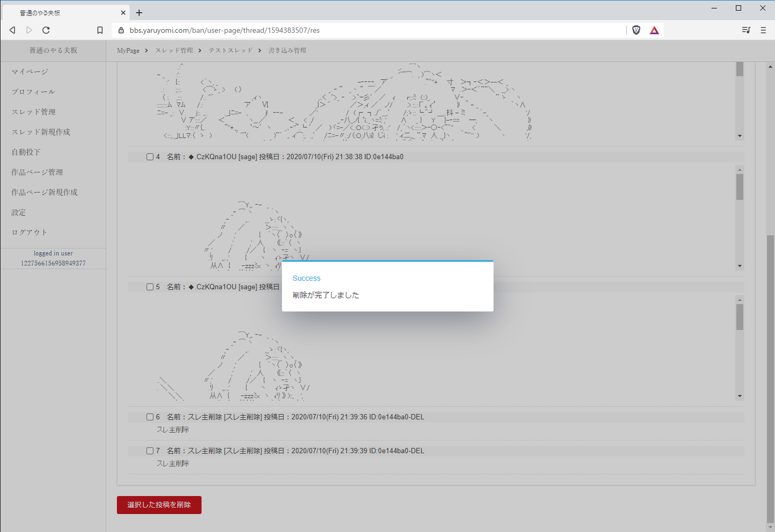Screen dimensions: 775x532
Task: Check the checkbox for post 5
Action: (150, 287)
